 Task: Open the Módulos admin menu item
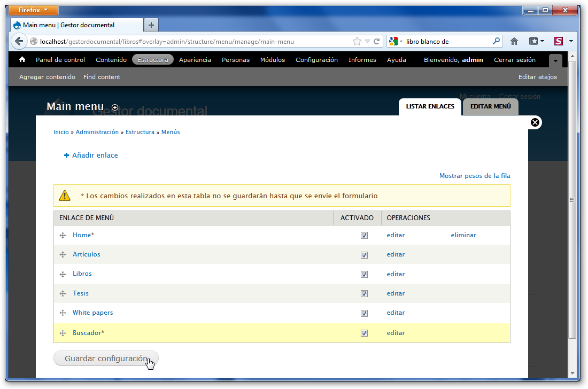(272, 60)
